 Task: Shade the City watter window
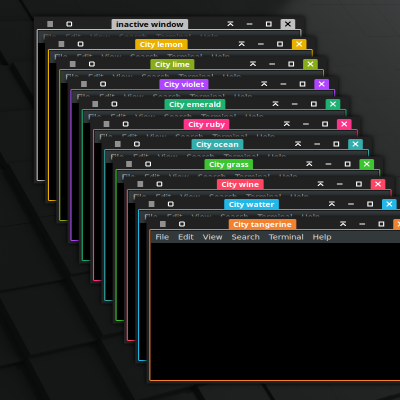332,204
